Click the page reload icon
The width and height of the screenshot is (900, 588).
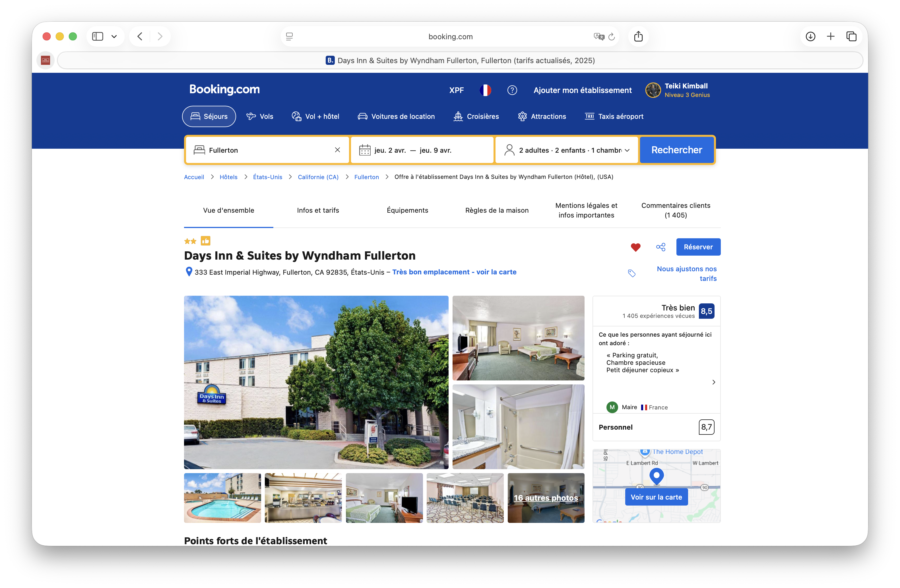click(x=612, y=37)
